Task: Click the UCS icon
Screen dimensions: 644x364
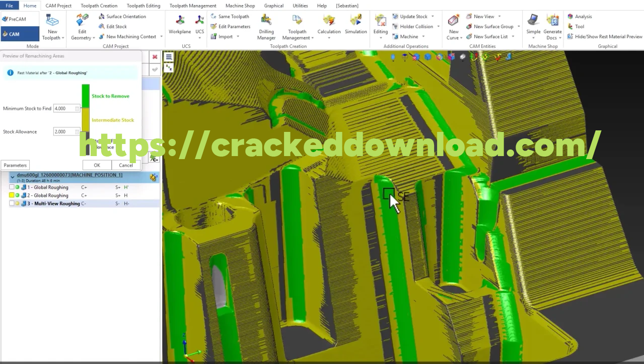Action: click(x=200, y=21)
